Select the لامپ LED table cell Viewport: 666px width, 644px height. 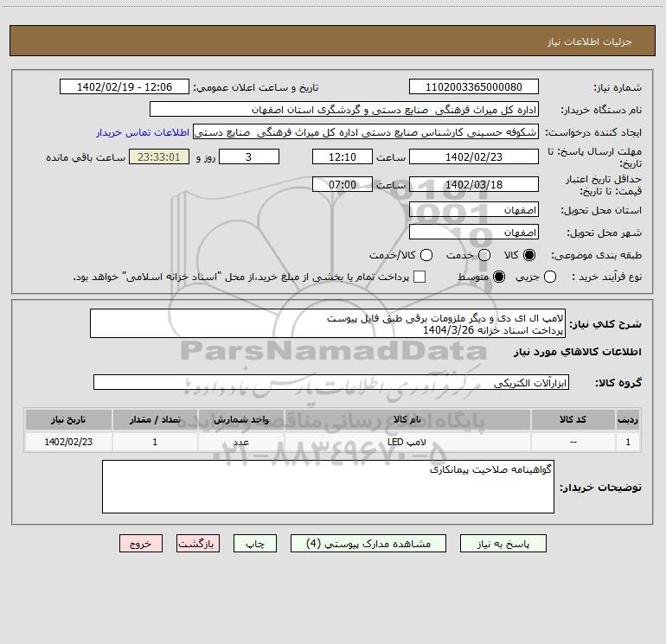[x=407, y=442]
